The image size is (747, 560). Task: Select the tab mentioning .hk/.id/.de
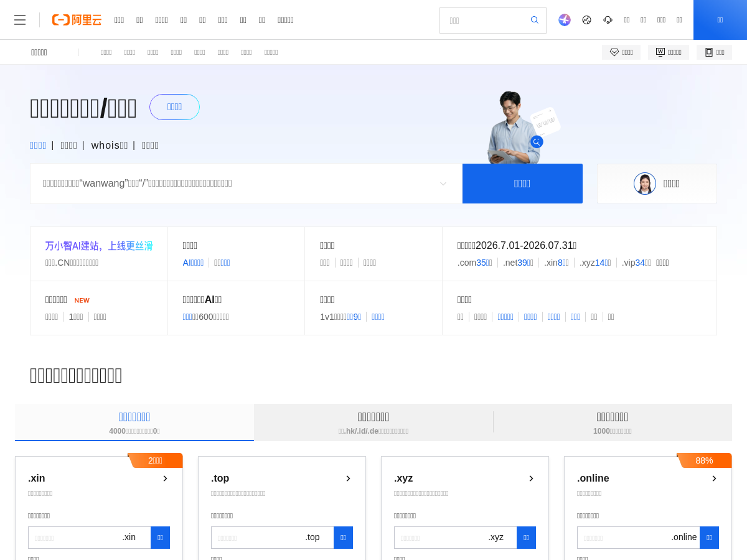coord(374,422)
